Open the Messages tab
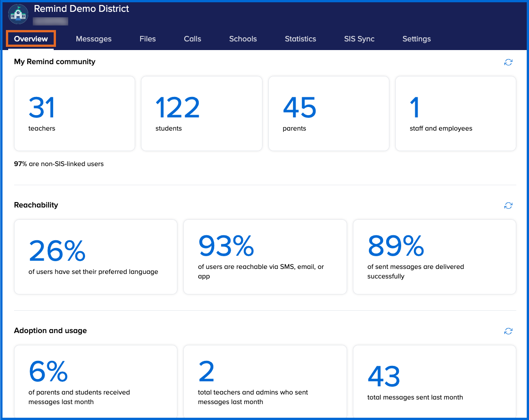 (x=94, y=39)
